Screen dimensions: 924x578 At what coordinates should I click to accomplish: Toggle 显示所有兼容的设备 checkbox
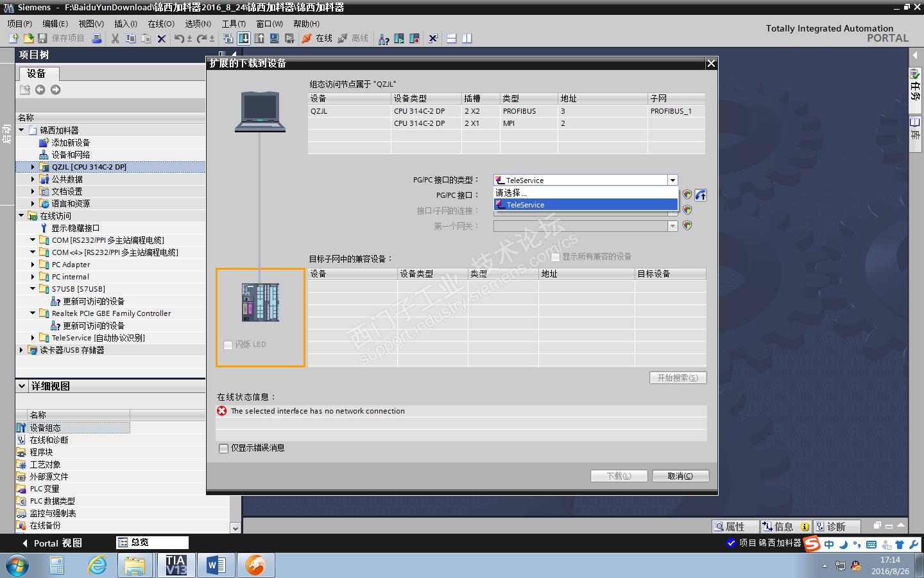tap(555, 257)
